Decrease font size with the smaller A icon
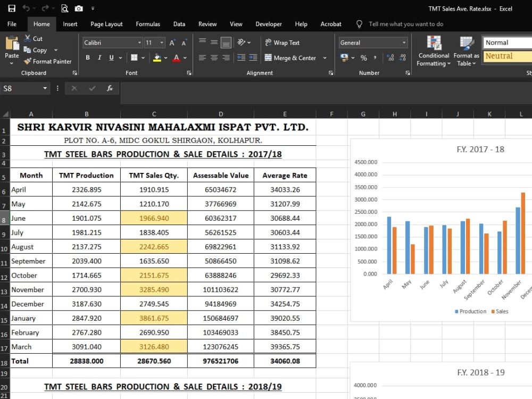532x399 pixels. point(184,43)
